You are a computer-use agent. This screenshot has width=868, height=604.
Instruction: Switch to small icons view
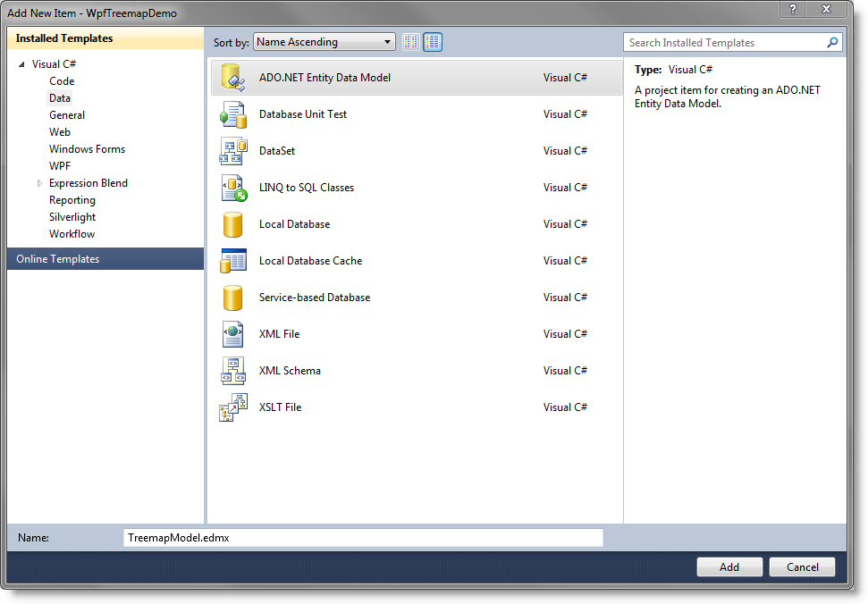point(411,42)
